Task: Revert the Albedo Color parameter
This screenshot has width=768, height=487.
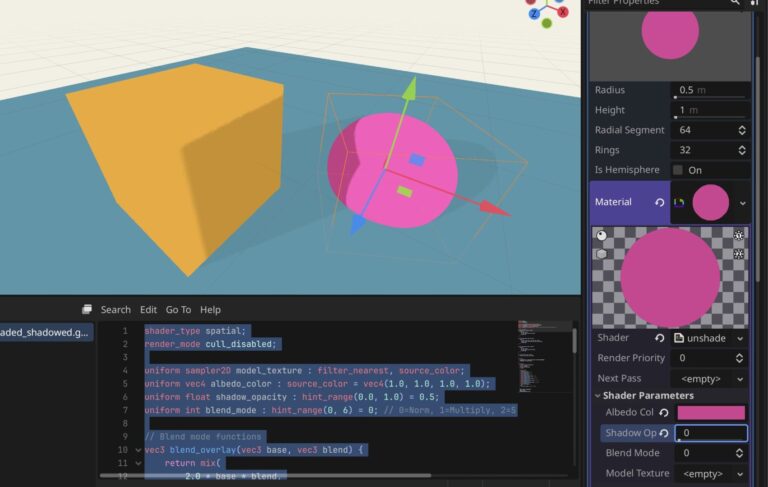Action: pos(664,413)
